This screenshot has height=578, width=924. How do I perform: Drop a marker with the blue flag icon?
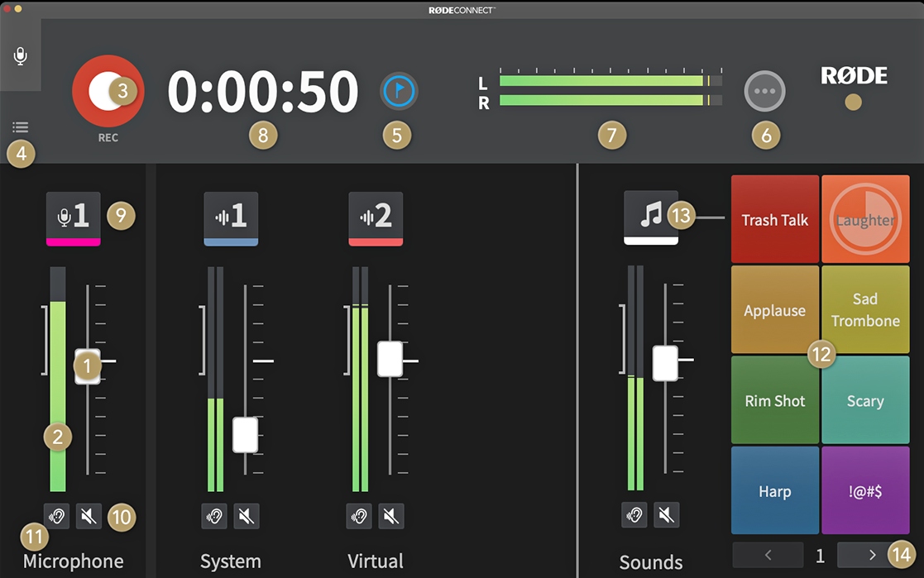coord(399,91)
